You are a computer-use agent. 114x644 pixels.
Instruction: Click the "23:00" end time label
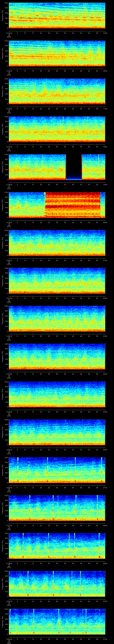tap(105, 336)
